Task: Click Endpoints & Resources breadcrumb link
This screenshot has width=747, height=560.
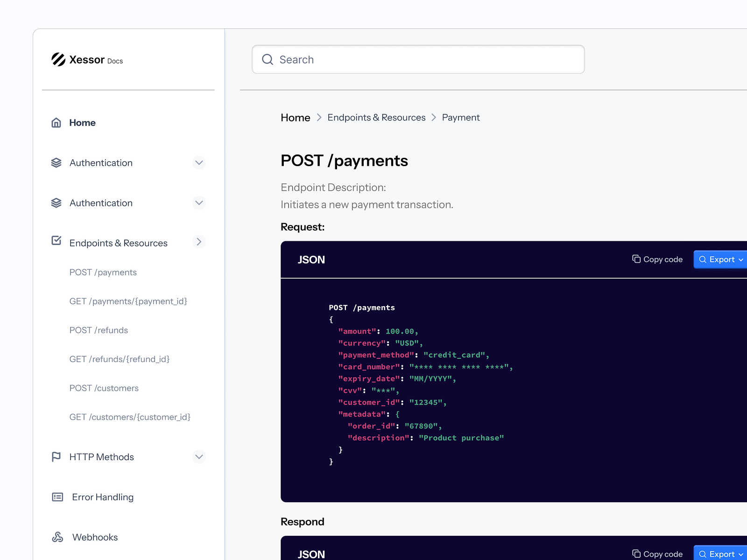Action: 376,118
